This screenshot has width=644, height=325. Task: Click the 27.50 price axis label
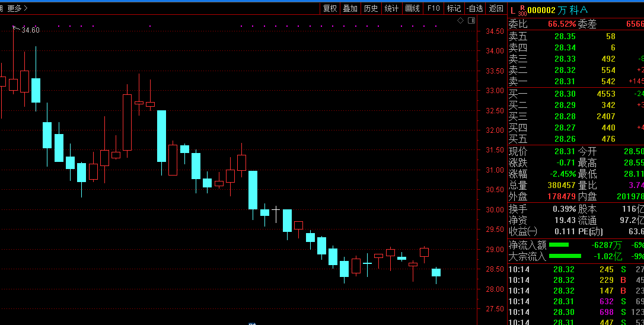pyautogui.click(x=495, y=309)
